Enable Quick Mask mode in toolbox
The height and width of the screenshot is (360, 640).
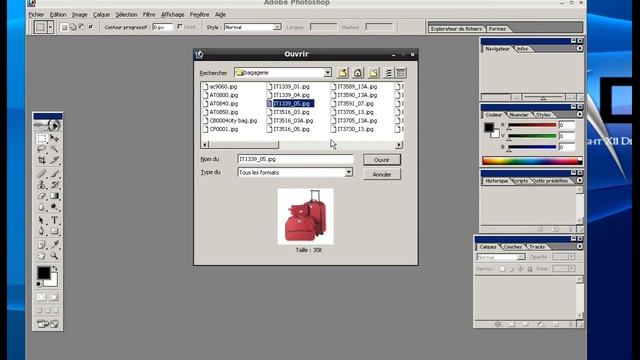pos(54,297)
